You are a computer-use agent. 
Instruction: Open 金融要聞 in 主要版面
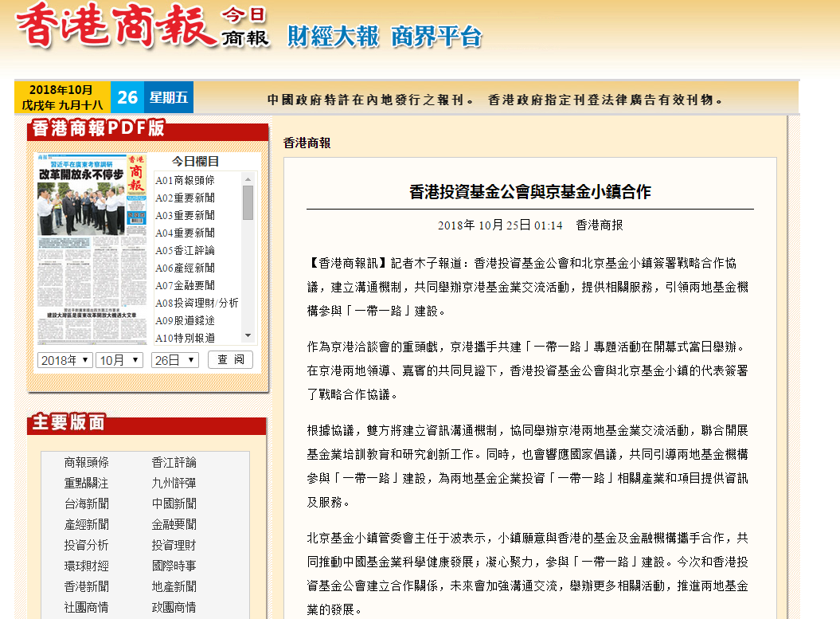pyautogui.click(x=174, y=525)
